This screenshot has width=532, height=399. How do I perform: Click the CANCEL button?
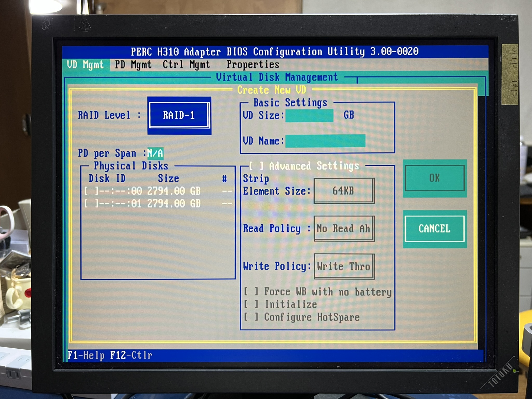tap(435, 229)
